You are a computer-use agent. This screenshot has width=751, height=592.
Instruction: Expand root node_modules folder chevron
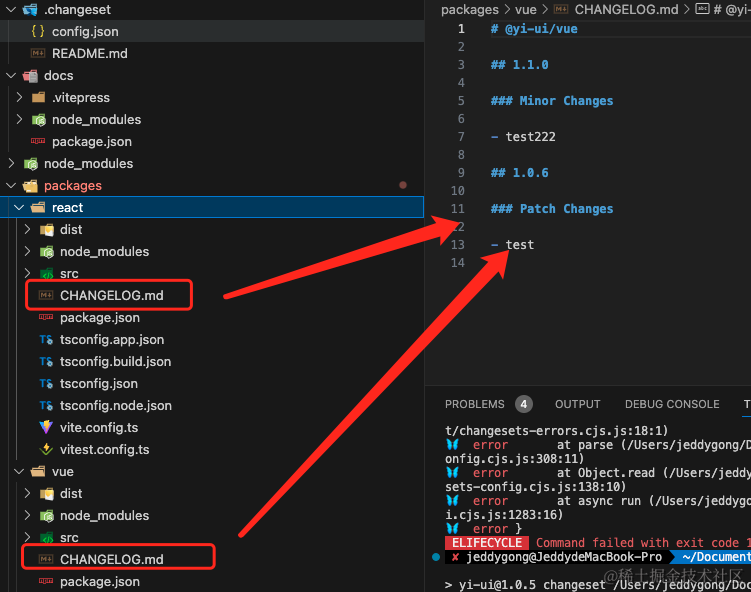(x=11, y=163)
